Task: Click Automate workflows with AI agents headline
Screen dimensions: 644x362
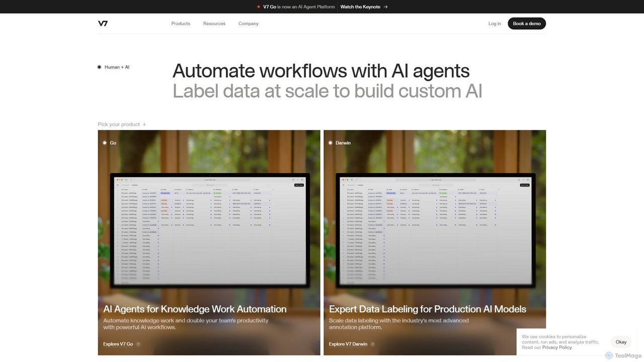Action: (x=321, y=71)
